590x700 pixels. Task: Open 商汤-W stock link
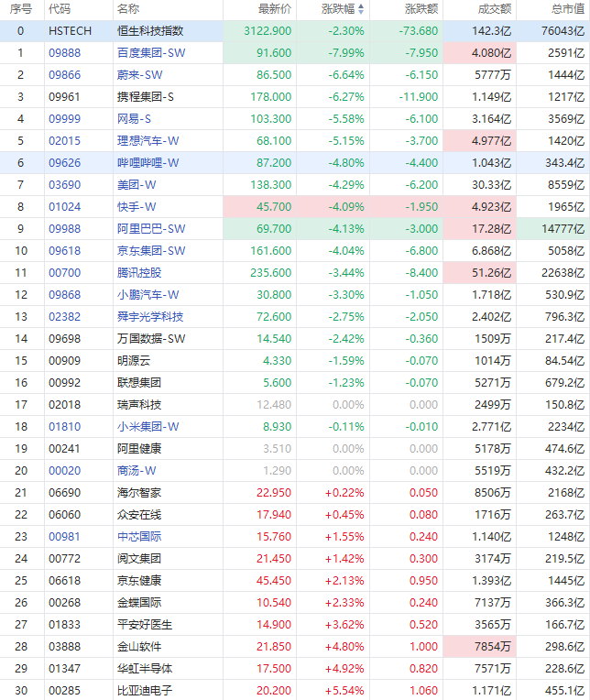[x=137, y=471]
